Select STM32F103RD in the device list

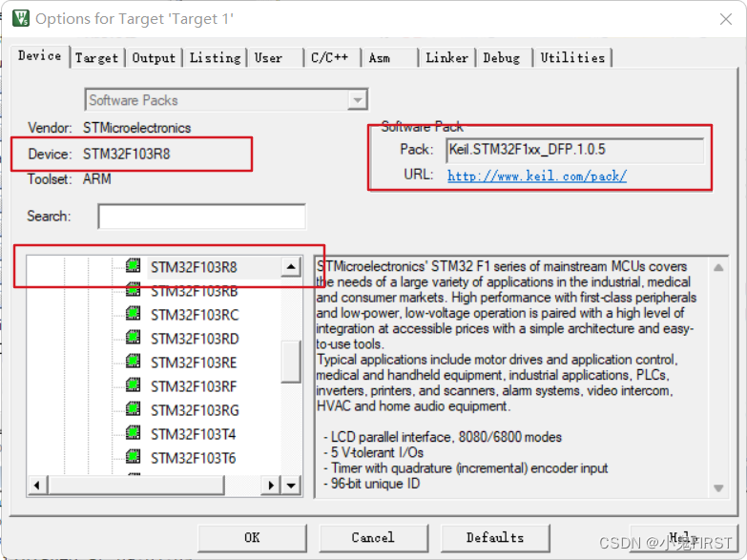(x=195, y=339)
